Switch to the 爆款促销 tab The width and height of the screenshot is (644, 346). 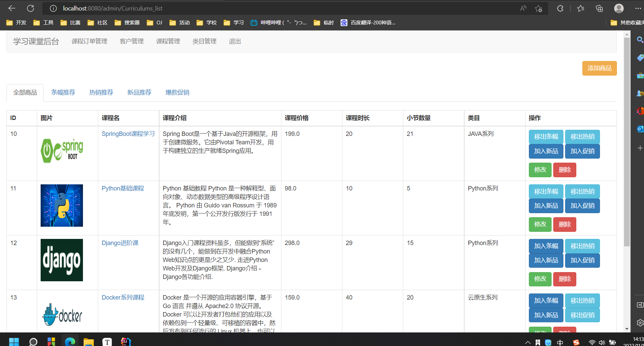click(177, 93)
